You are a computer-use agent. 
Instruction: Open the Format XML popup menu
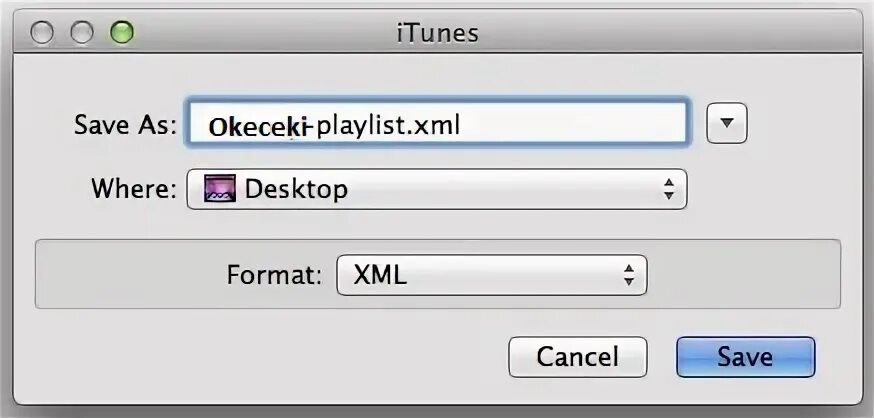[x=492, y=275]
